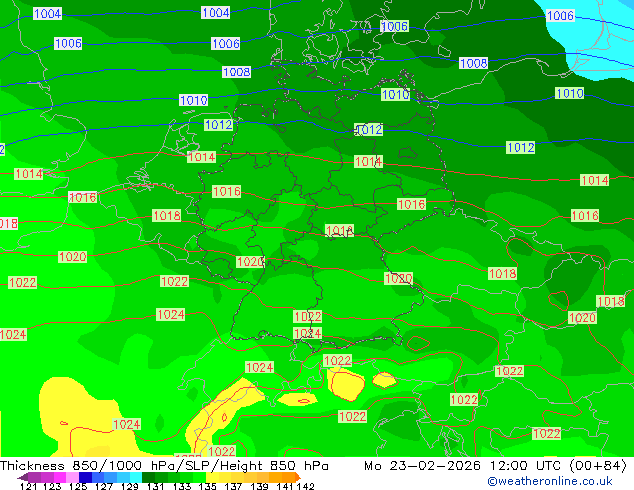Click the map title 'Thickness 850/1000 hPa/SLP/Height 850 hPa'
The width and height of the screenshot is (634, 490).
coord(164,466)
